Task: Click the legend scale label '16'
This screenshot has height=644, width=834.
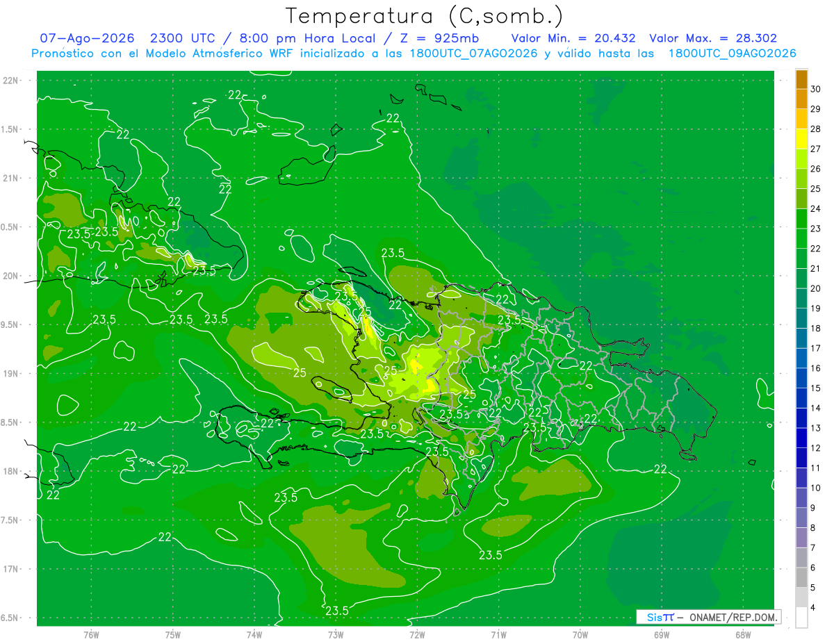Action: (816, 368)
